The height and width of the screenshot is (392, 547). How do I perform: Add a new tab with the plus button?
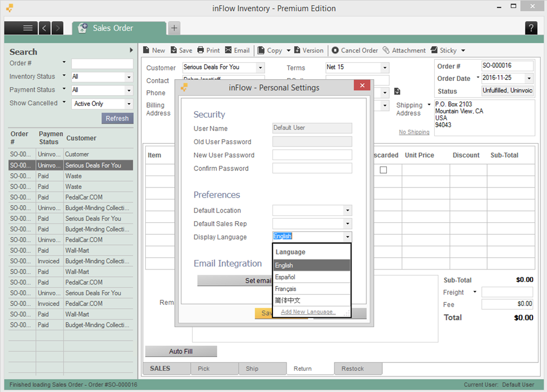pos(174,28)
